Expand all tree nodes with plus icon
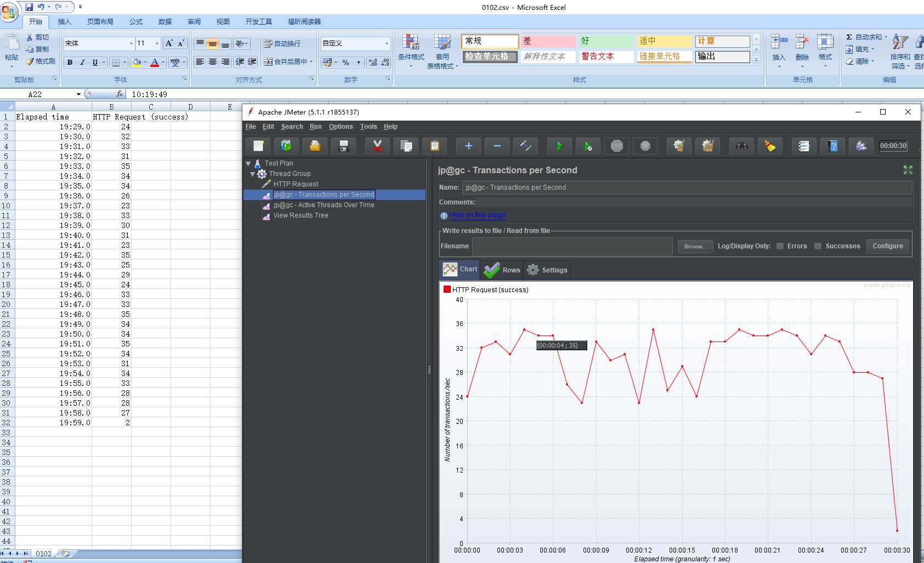The width and height of the screenshot is (924, 563). [x=468, y=146]
